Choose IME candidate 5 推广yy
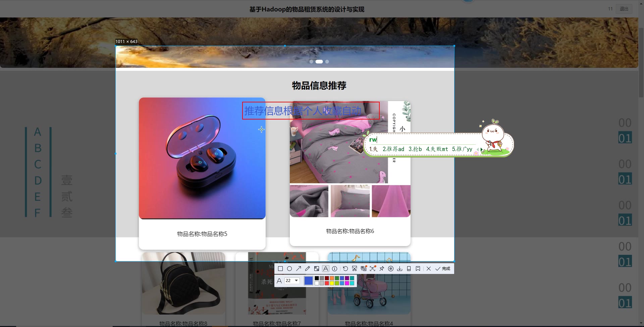Image resolution: width=644 pixels, height=327 pixels. (x=462, y=149)
